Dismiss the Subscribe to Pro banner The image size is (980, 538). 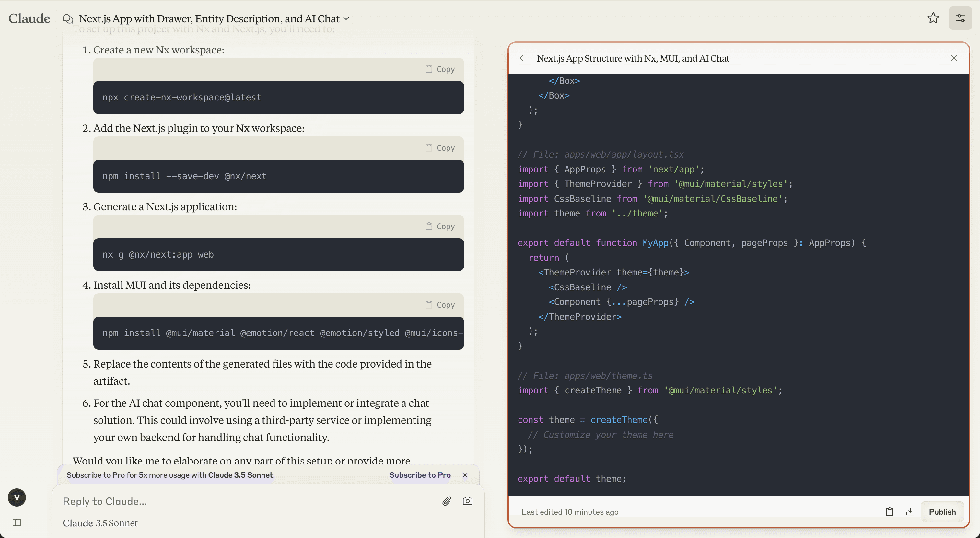(465, 475)
